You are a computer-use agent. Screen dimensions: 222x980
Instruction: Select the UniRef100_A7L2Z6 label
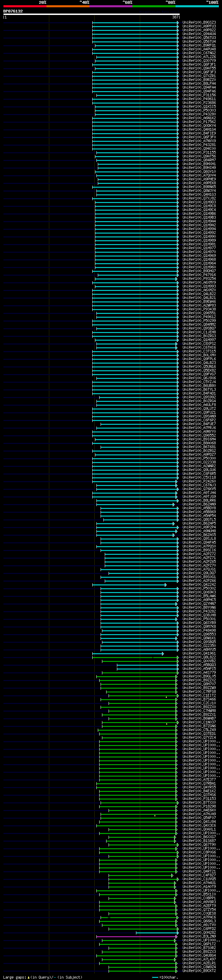tap(199, 57)
